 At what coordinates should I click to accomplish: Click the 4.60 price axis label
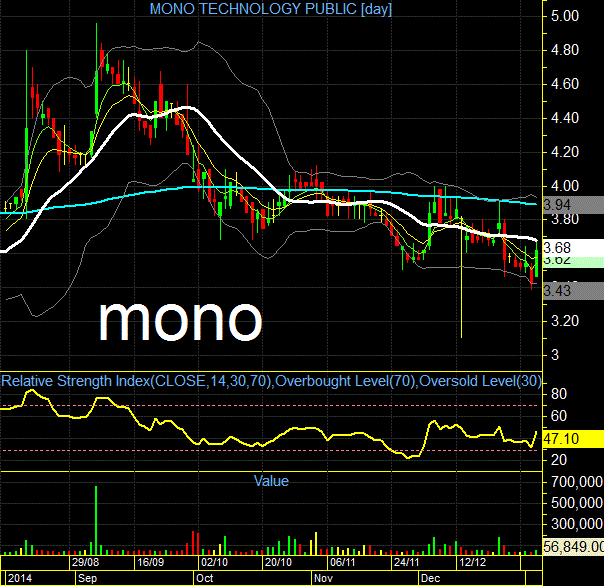(565, 84)
